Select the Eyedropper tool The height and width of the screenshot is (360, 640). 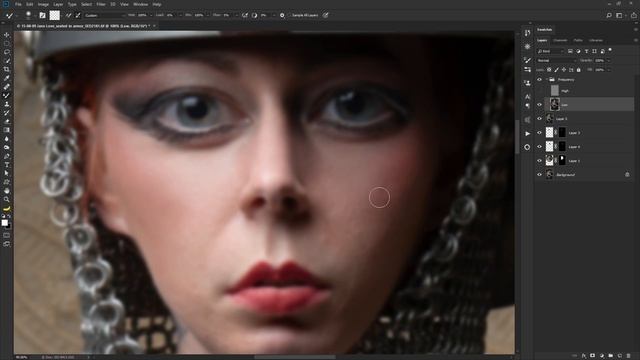[7, 78]
